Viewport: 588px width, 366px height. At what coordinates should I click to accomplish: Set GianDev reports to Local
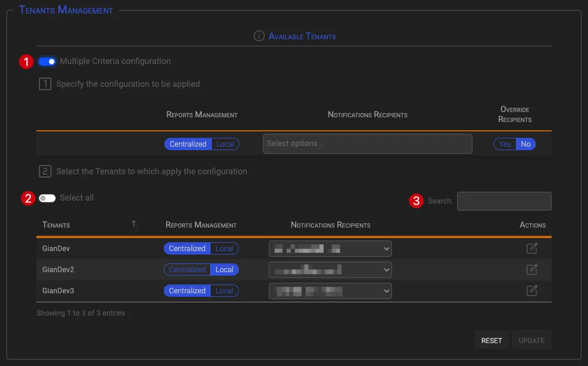224,249
